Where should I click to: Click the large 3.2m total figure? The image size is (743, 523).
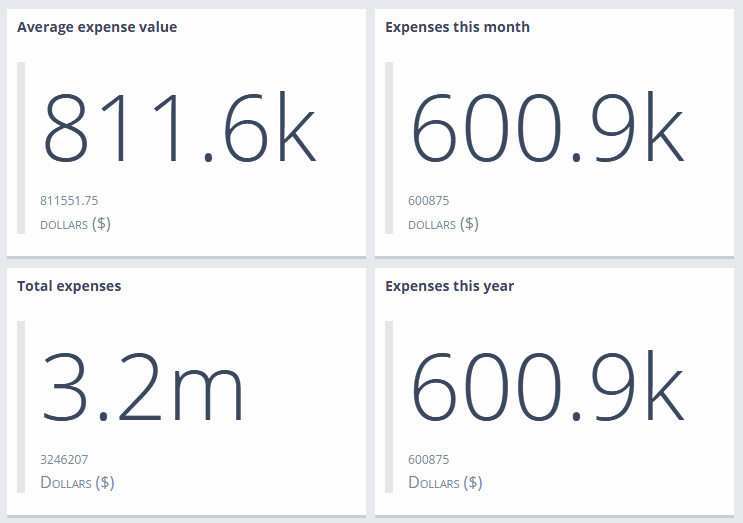click(x=142, y=387)
